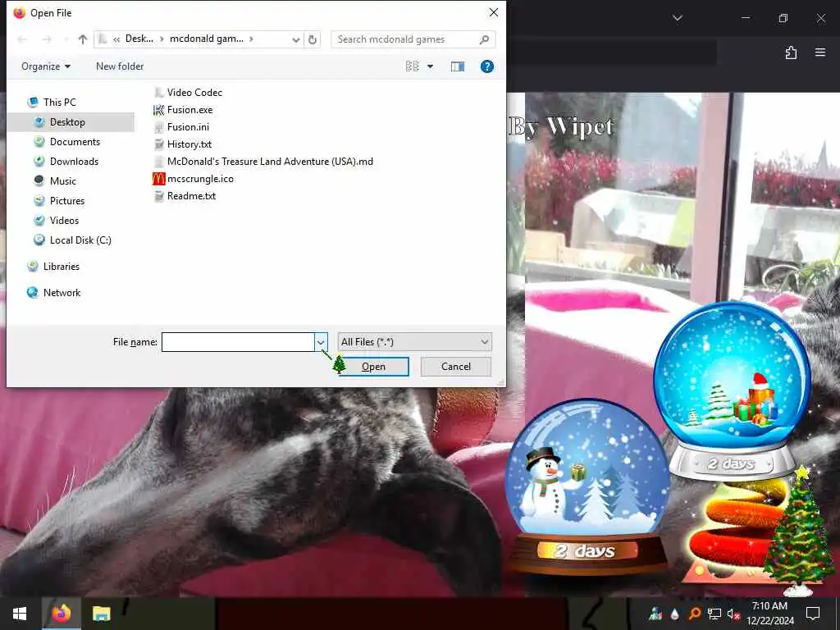This screenshot has width=840, height=630.
Task: Expand the address path history dropdown
Action: (x=295, y=39)
